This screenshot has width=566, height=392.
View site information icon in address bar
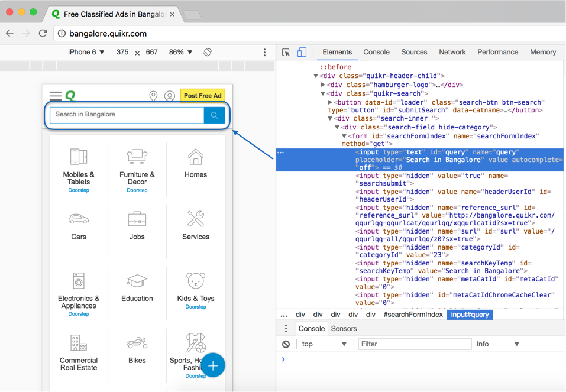coord(62,34)
